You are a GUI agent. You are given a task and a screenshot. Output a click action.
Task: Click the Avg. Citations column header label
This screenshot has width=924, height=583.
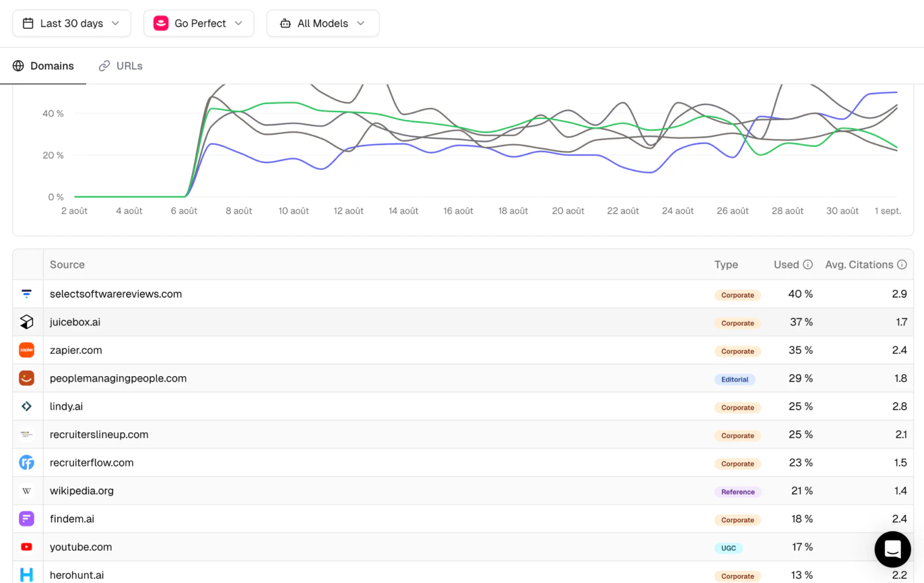859,265
